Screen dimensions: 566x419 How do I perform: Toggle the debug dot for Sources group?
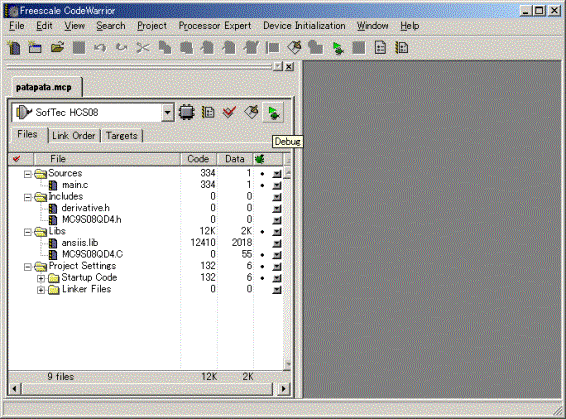click(262, 174)
